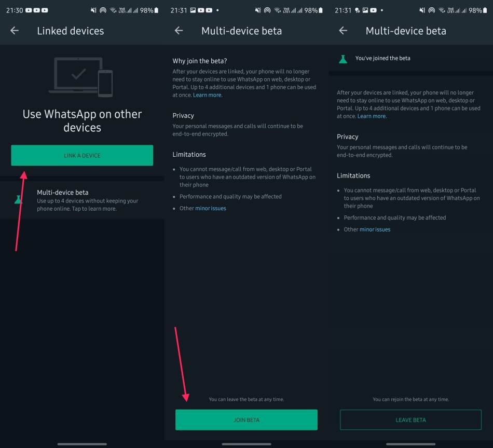Tap the home gesture bar under Linked devices
This screenshot has height=448, width=493.
pyautogui.click(x=82, y=444)
